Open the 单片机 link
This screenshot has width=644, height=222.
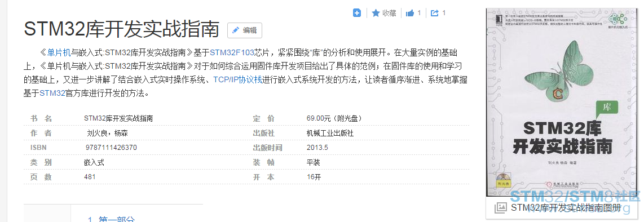pos(59,52)
